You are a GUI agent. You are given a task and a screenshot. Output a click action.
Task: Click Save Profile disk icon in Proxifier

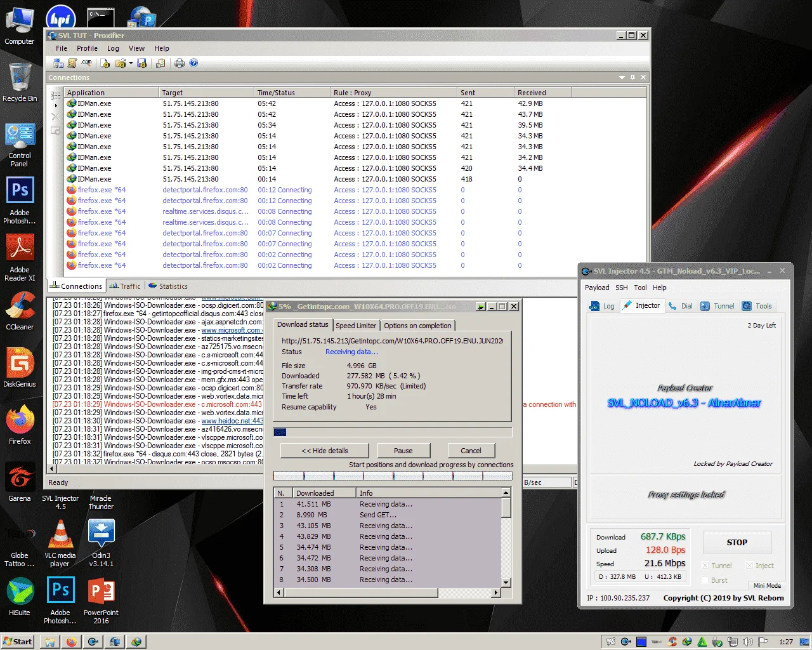141,63
